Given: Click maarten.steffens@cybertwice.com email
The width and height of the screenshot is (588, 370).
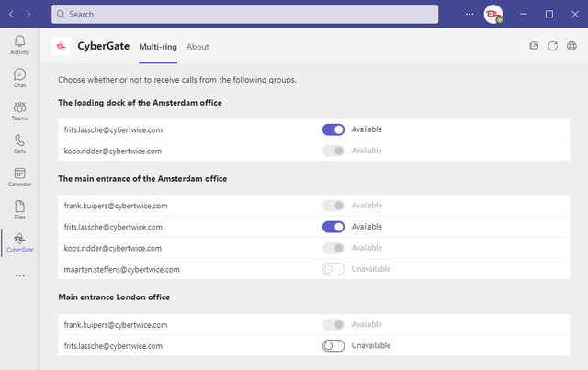Looking at the screenshot, I should tap(122, 270).
